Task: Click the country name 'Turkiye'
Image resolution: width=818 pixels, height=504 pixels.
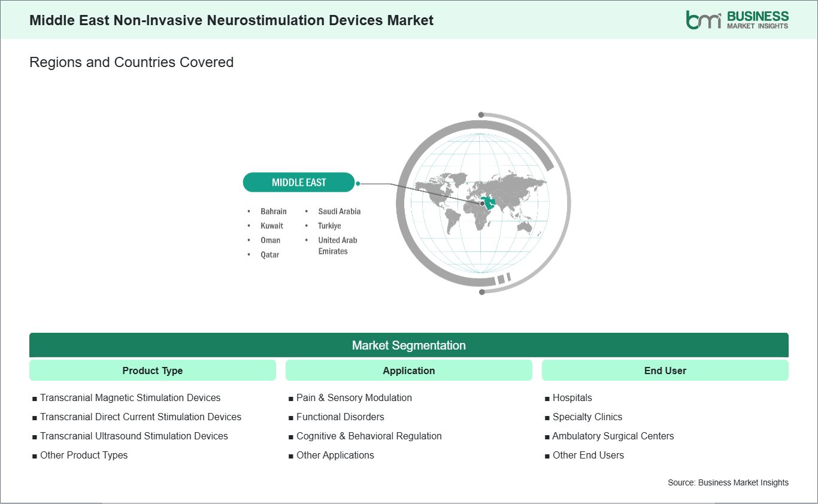Action: 329,226
